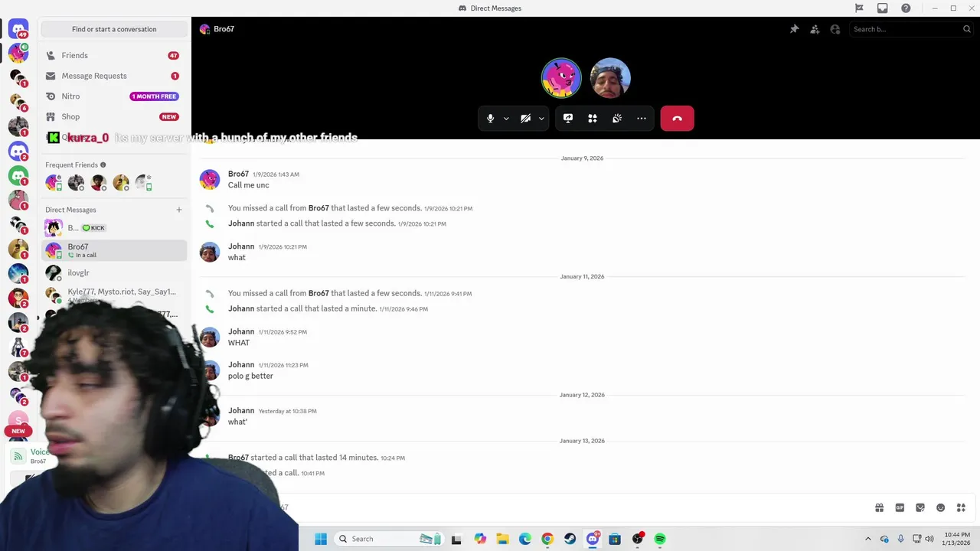This screenshot has height=551, width=980.
Task: Open the soundboard in call controls
Action: click(x=617, y=119)
